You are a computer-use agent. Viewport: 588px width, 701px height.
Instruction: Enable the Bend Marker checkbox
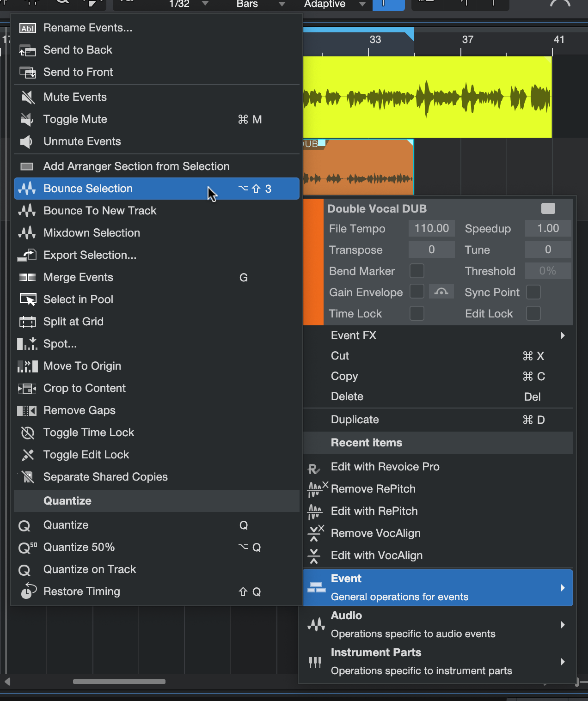pos(416,271)
